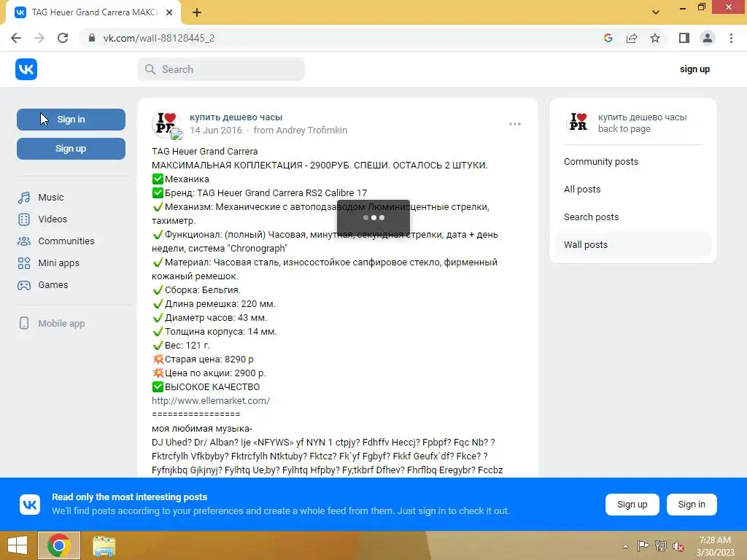Image resolution: width=747 pixels, height=560 pixels.
Task: Click VK logo in bottom banner
Action: [29, 505]
